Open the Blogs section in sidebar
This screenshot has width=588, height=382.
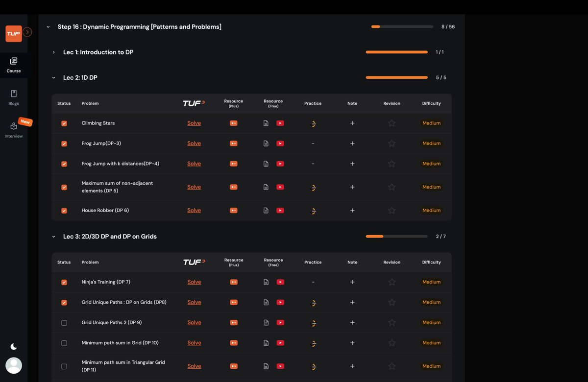click(14, 98)
